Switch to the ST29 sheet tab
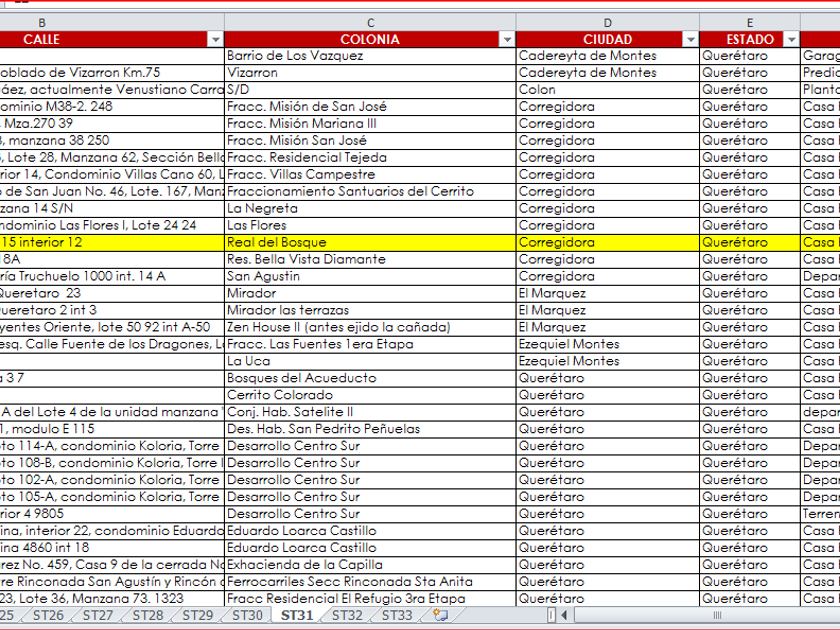Viewport: 840px width, 630px height. tap(198, 615)
